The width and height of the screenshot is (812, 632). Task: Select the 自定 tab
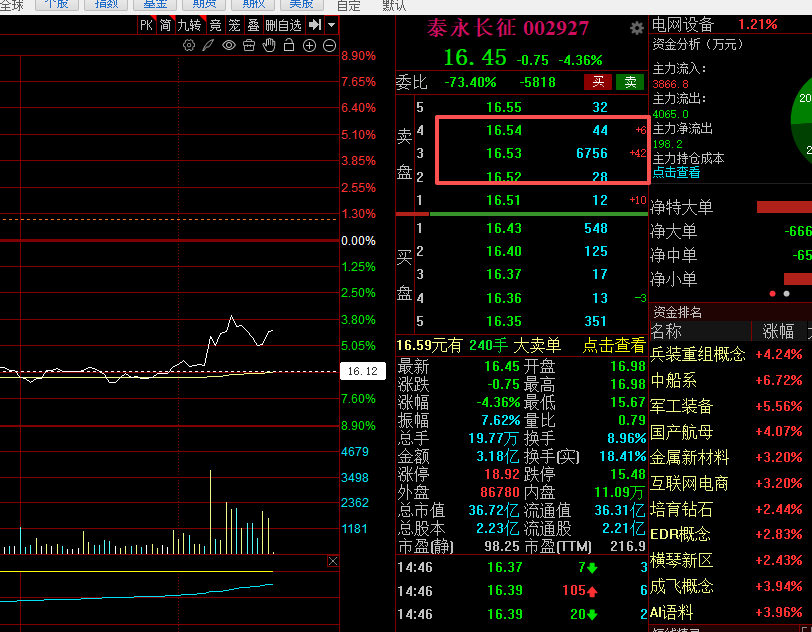349,5
